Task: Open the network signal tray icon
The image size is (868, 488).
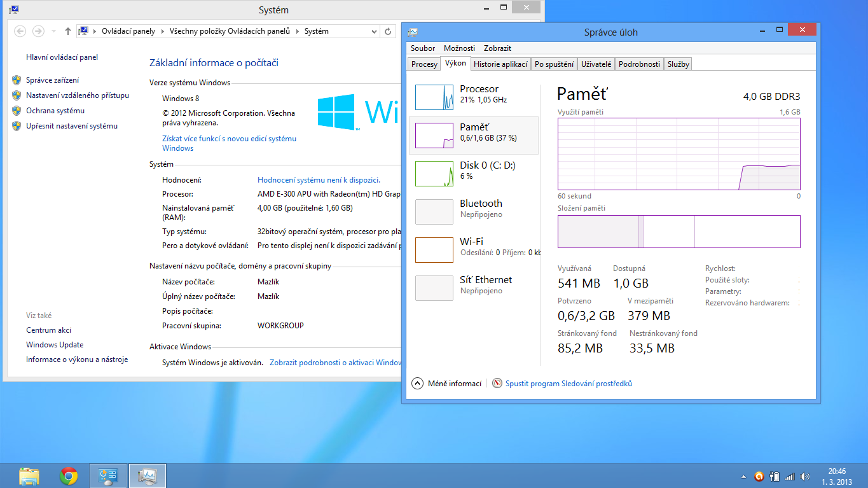Action: tap(790, 476)
